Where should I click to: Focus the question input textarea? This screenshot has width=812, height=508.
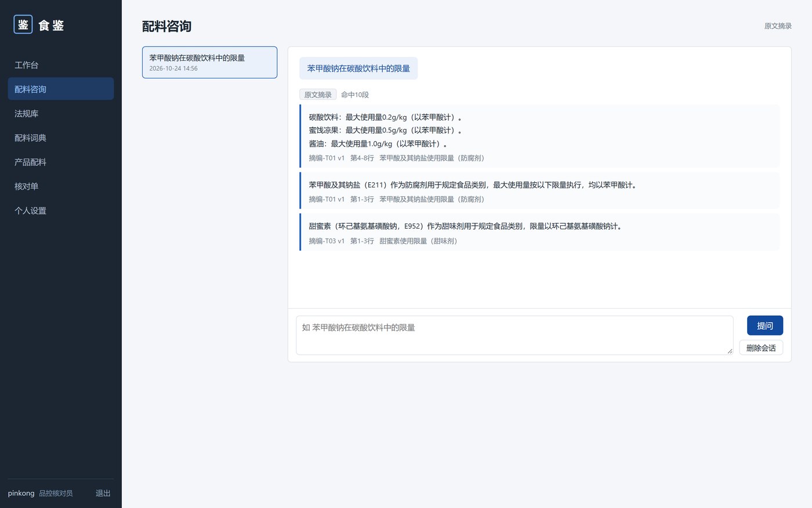(514, 335)
